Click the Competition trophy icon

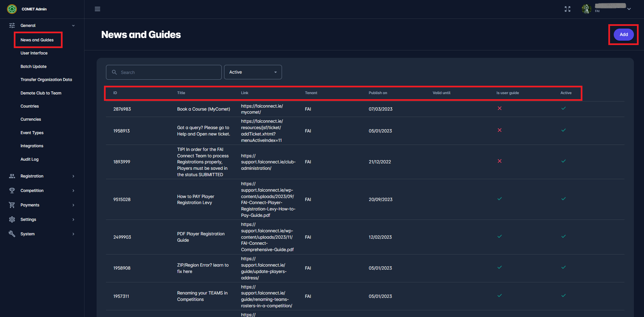12,191
